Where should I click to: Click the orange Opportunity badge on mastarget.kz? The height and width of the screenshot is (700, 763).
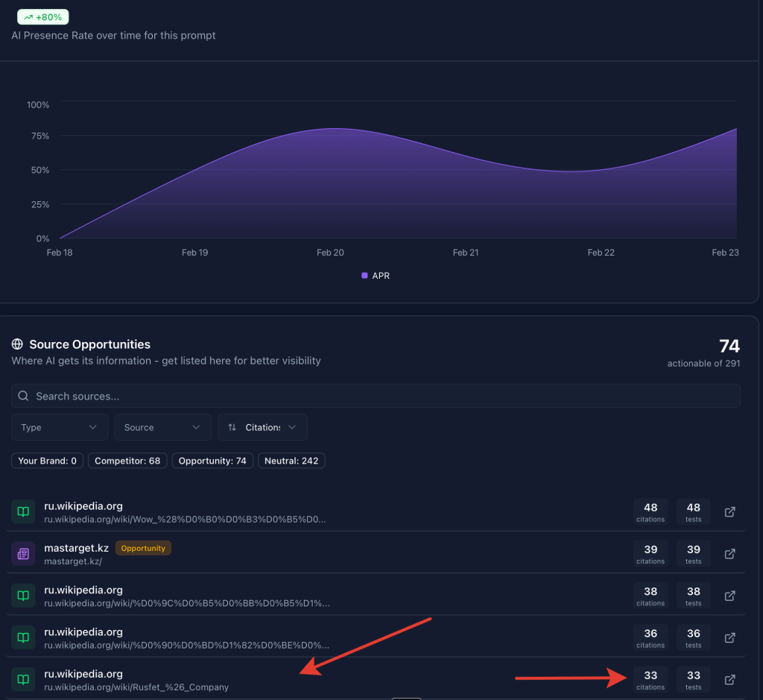(143, 548)
